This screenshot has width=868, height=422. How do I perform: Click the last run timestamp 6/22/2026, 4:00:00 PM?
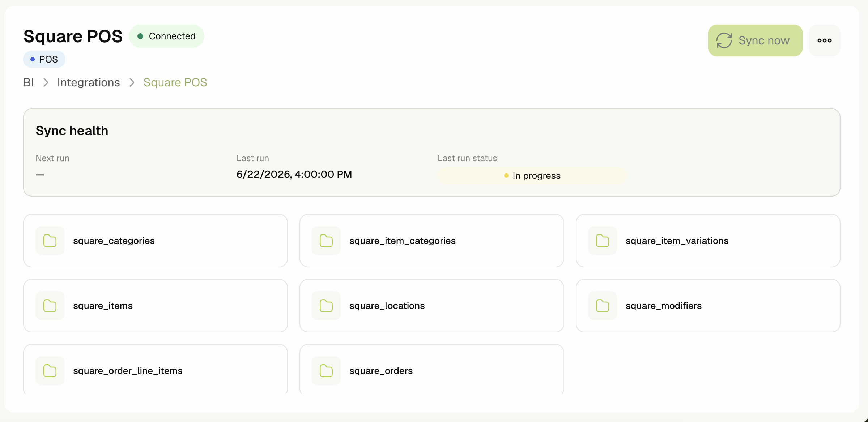[x=294, y=175]
